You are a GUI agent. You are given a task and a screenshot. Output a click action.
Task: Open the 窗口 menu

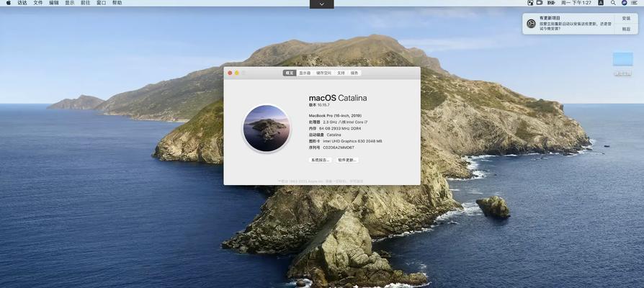coord(101,2)
